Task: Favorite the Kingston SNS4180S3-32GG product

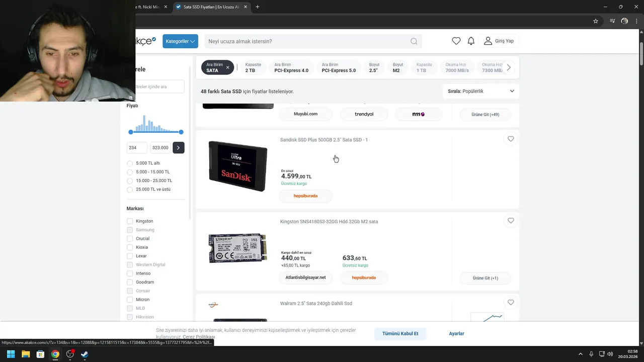Action: click(511, 221)
